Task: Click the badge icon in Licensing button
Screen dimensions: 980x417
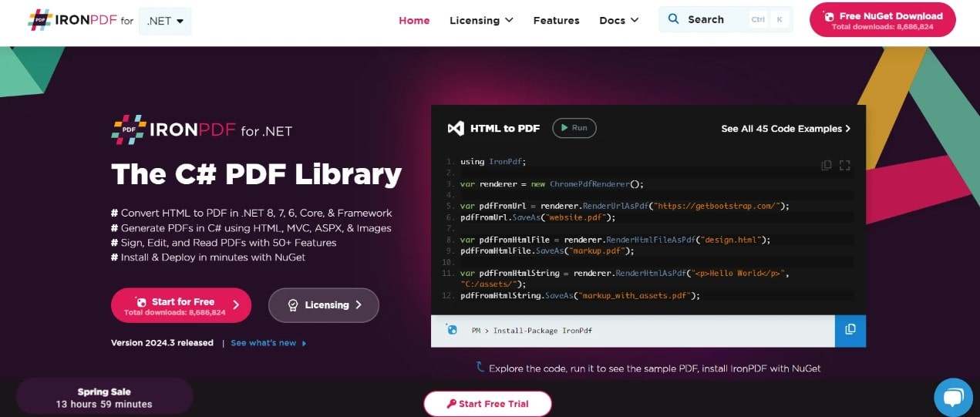Action: click(x=293, y=305)
